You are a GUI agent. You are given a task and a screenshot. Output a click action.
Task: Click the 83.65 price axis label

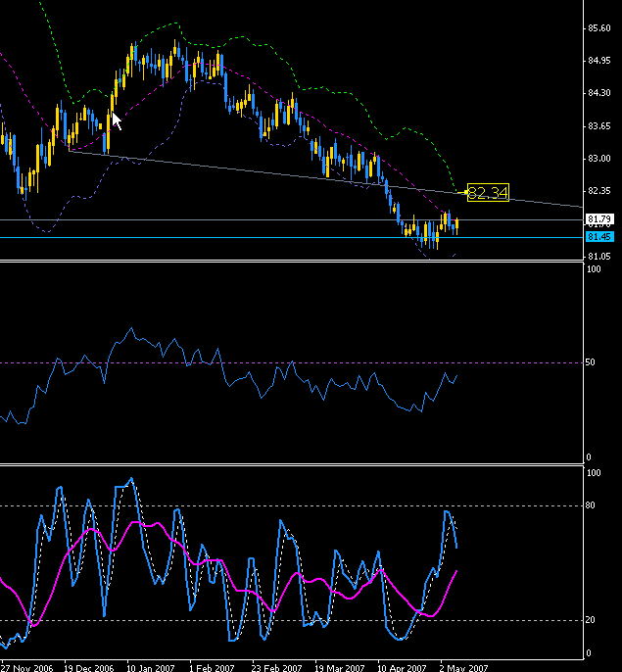[x=599, y=126]
